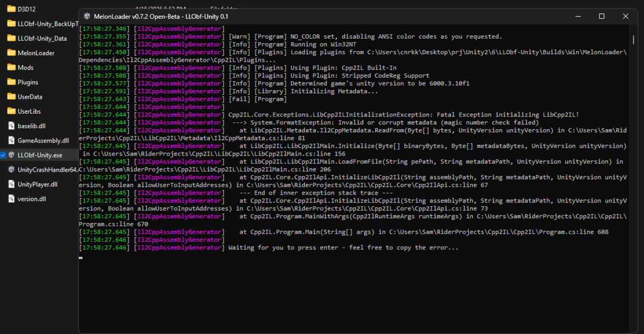
Task: Maximize the MelonLoader console window
Action: click(602, 17)
